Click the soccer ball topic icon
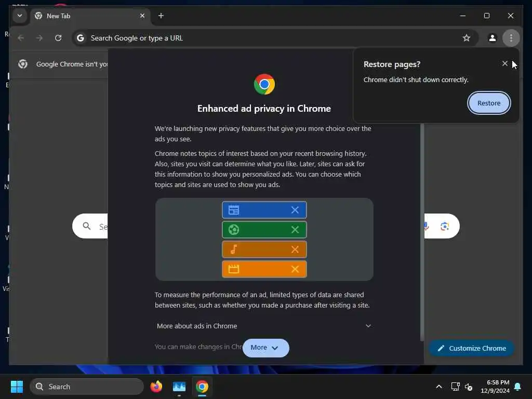Screen dimensions: 532x399 coord(234,229)
